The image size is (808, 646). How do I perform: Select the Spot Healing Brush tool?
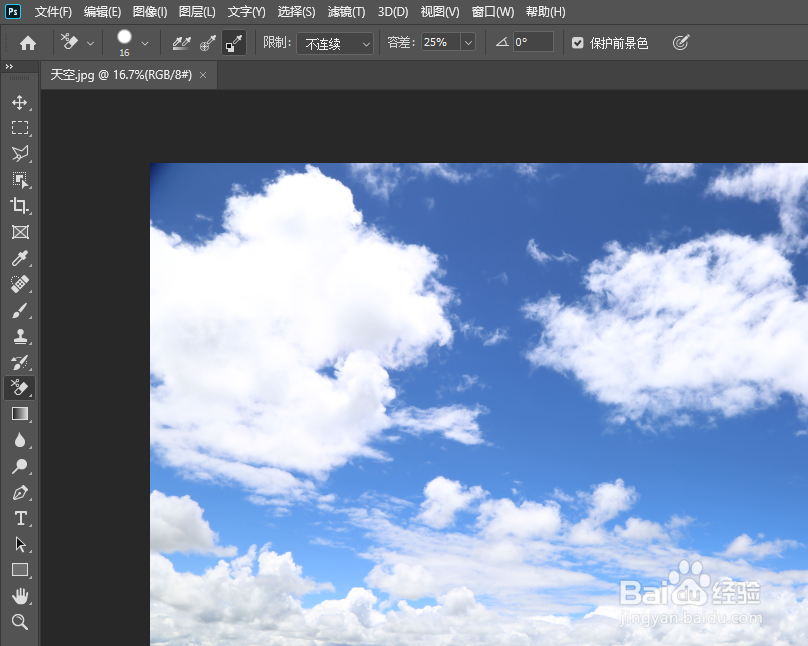[x=20, y=284]
